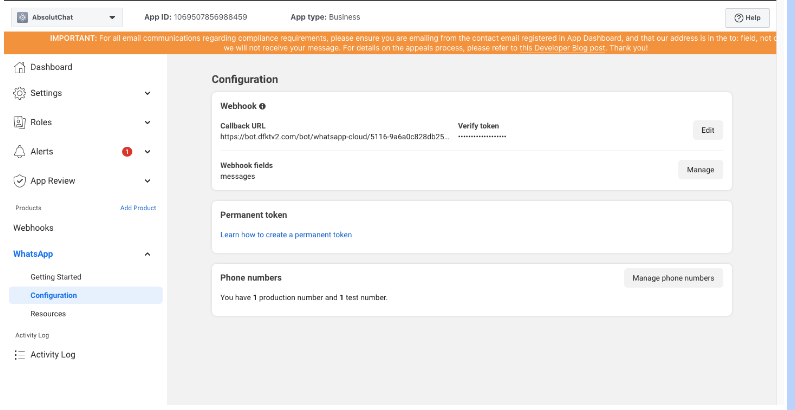Screen dimensions: 795x410
Task: Collapse the WhatsApp section chevron
Action: (x=148, y=254)
